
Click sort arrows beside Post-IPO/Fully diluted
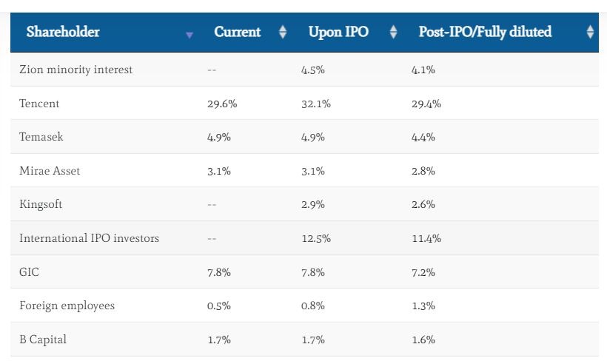590,32
